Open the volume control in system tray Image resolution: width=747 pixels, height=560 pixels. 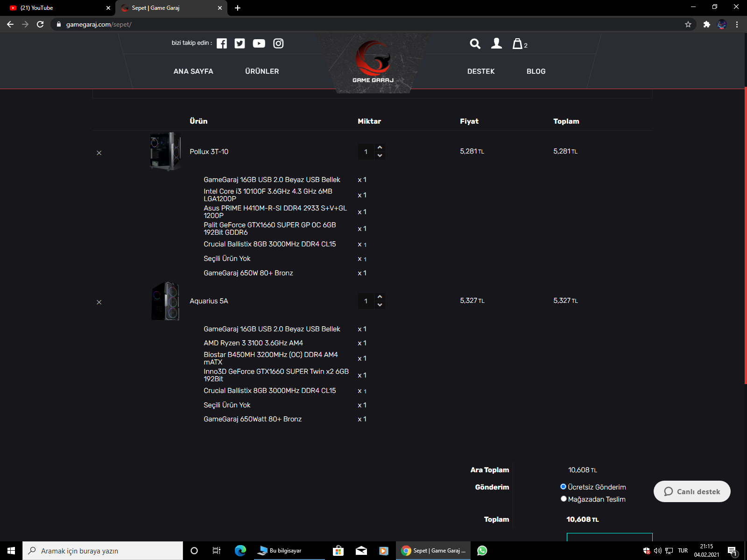tap(657, 551)
